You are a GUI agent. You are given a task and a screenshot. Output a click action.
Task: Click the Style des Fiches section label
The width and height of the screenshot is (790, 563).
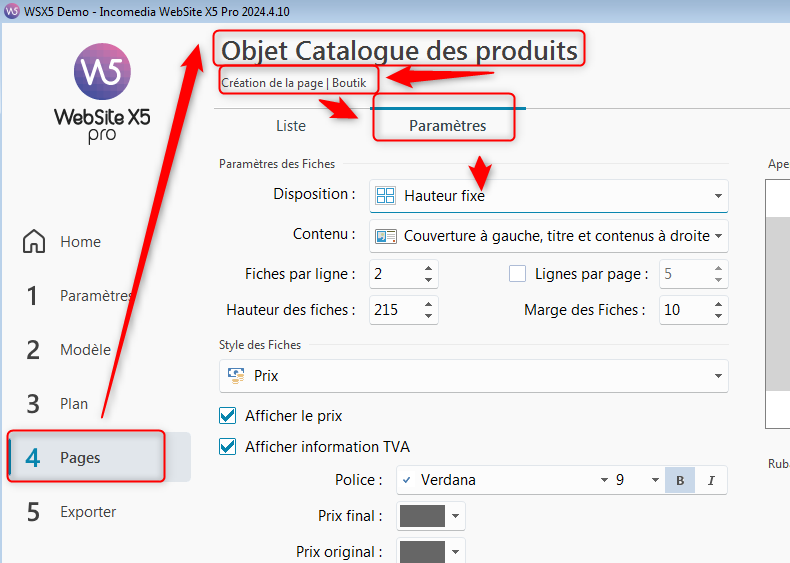[x=259, y=345]
